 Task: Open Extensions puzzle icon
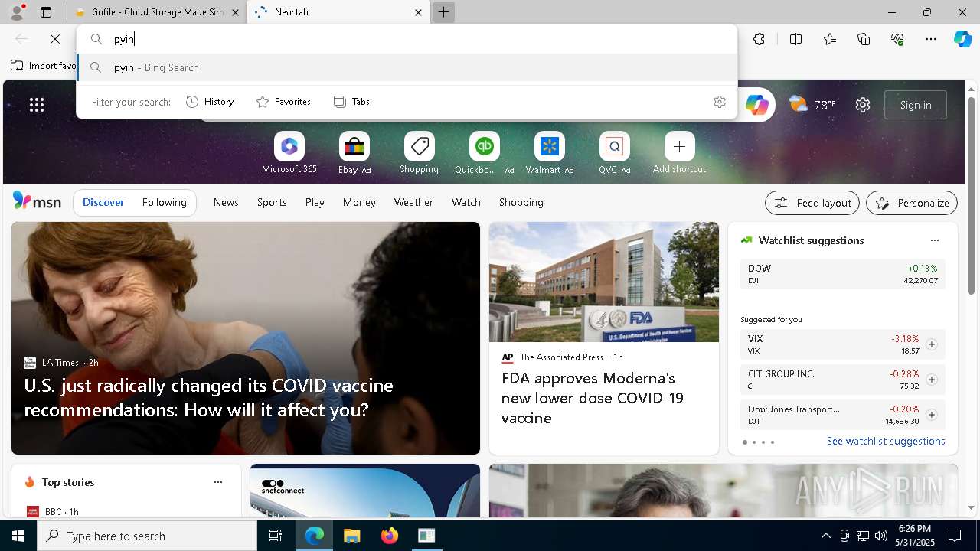(759, 39)
